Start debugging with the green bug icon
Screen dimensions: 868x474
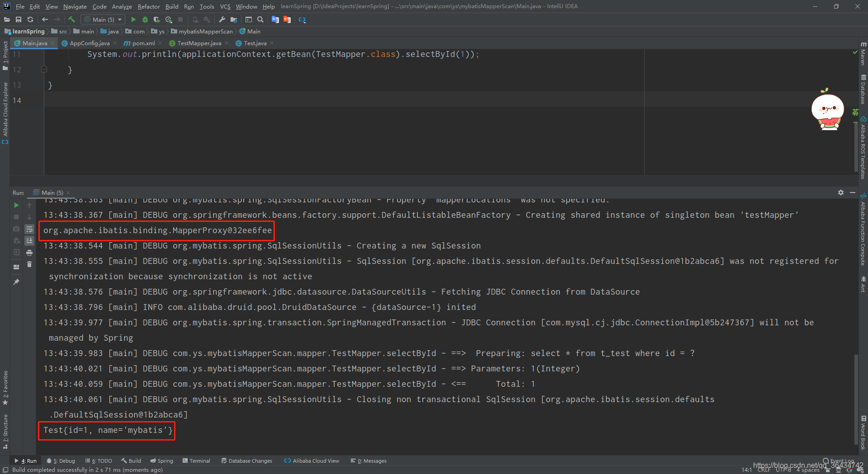click(x=145, y=19)
